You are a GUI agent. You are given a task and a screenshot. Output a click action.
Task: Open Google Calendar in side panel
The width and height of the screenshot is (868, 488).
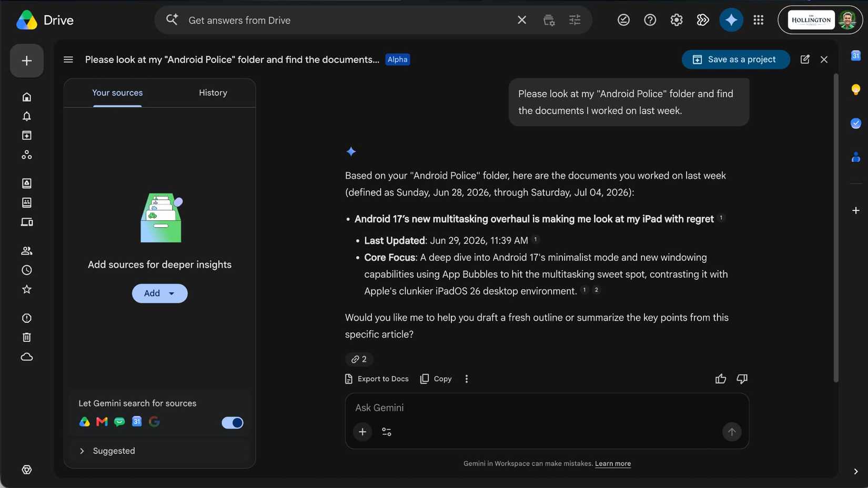click(856, 55)
